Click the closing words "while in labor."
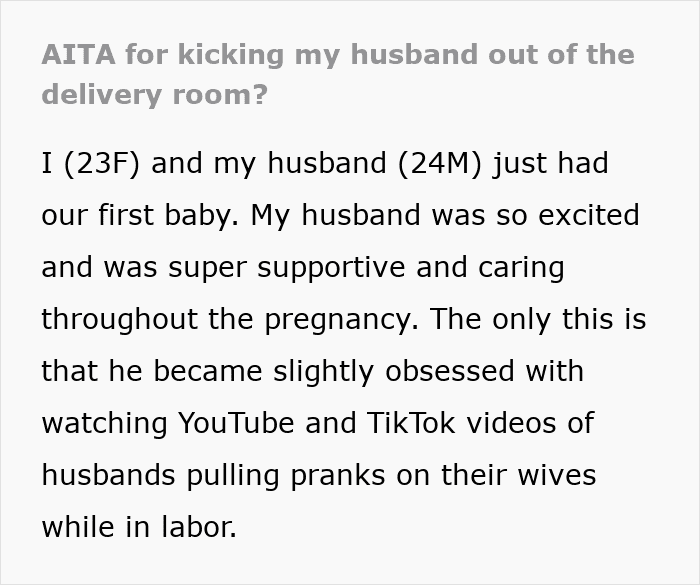This screenshot has height=585, width=700. point(139,527)
